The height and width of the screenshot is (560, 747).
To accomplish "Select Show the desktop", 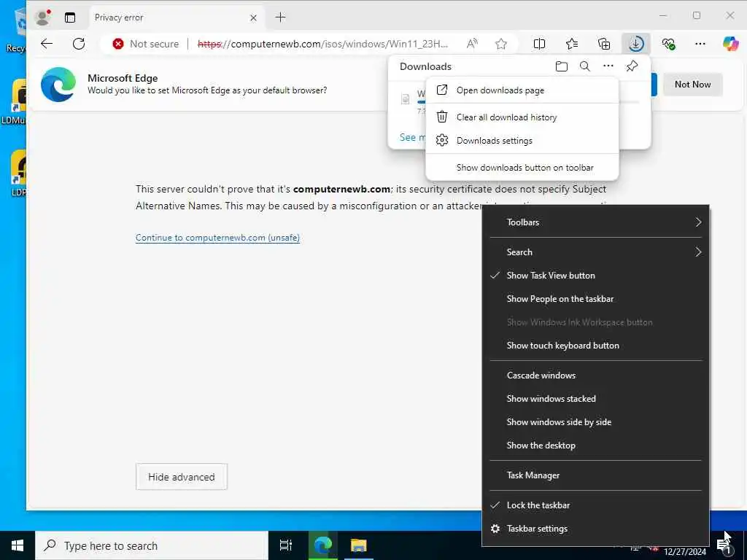I will 595,446.
